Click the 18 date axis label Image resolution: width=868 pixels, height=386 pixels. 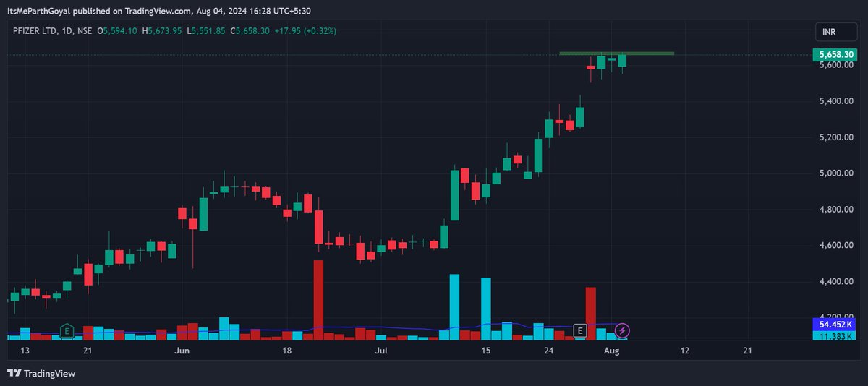pos(288,351)
